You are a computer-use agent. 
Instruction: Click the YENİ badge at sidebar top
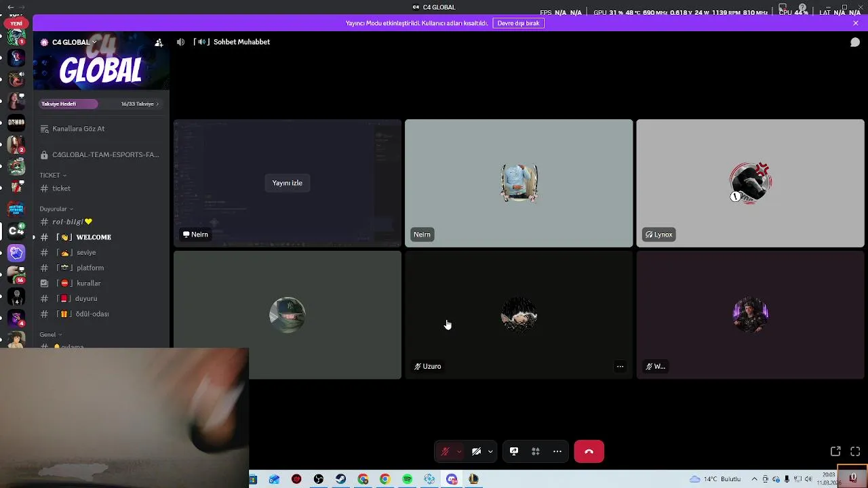(16, 24)
